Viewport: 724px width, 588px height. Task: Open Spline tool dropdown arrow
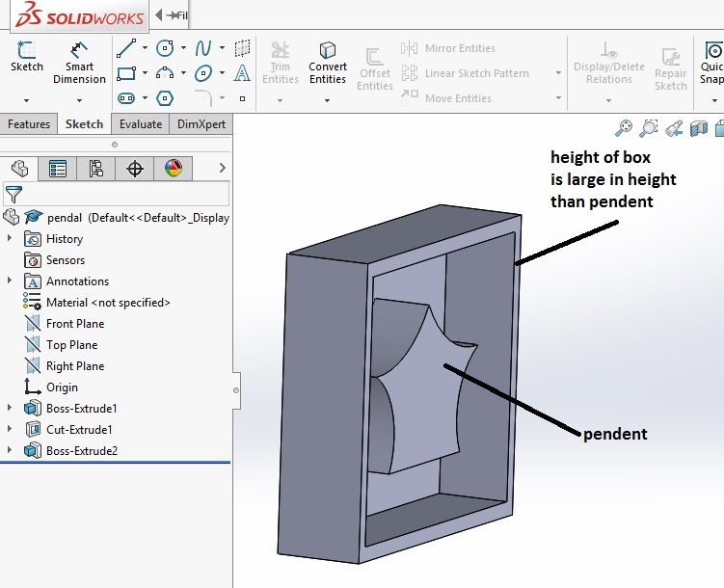[x=222, y=47]
